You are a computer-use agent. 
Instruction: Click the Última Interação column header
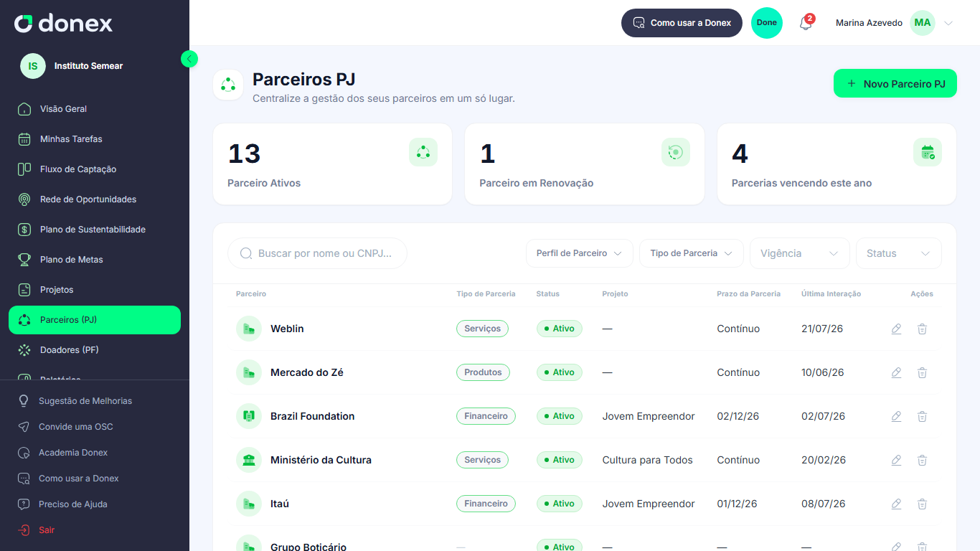pos(831,294)
